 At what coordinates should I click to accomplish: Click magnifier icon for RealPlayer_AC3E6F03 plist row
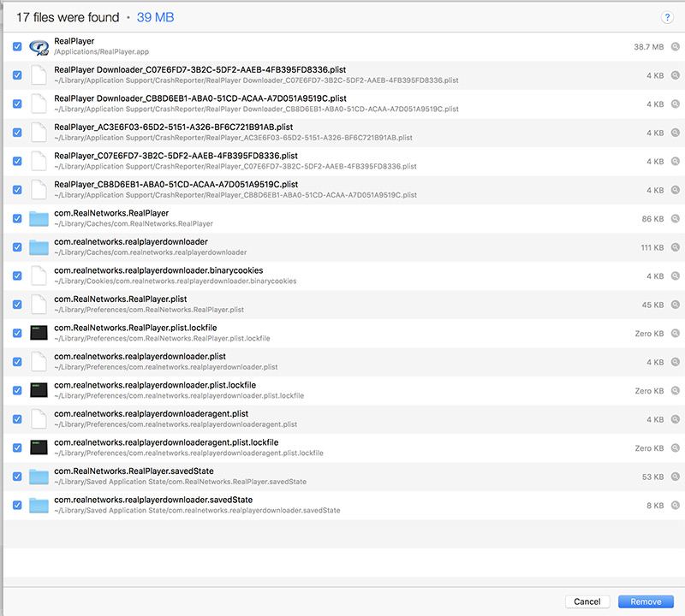(676, 133)
